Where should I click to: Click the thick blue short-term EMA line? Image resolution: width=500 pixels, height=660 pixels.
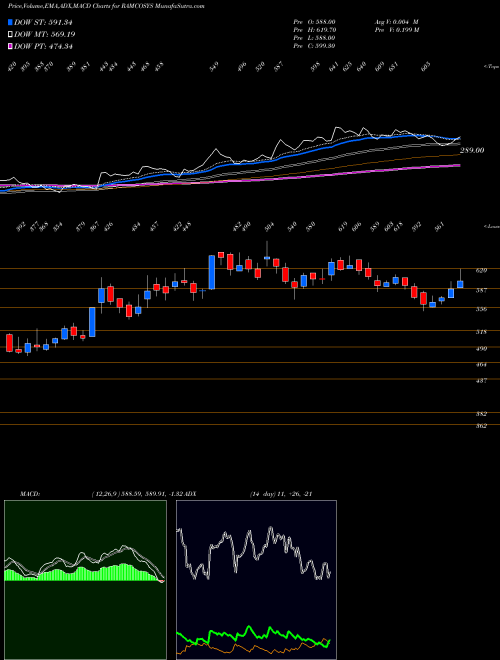pyautogui.click(x=253, y=164)
